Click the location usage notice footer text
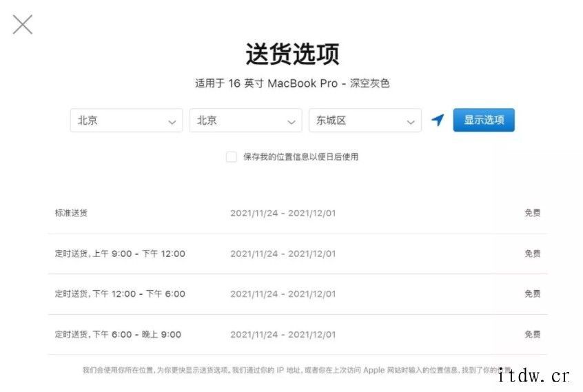Screen dimensions: 583x392 pyautogui.click(x=297, y=370)
